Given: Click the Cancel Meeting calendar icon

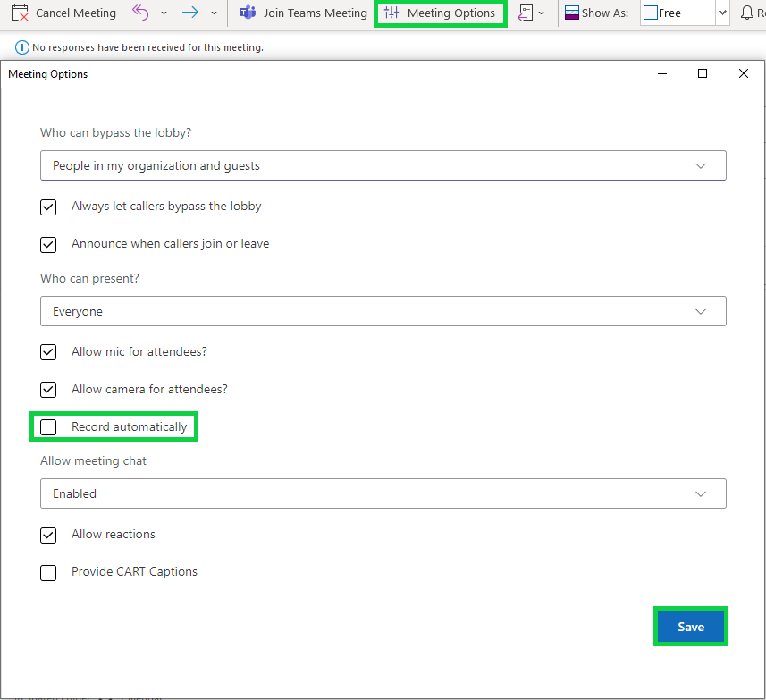Looking at the screenshot, I should (20, 13).
